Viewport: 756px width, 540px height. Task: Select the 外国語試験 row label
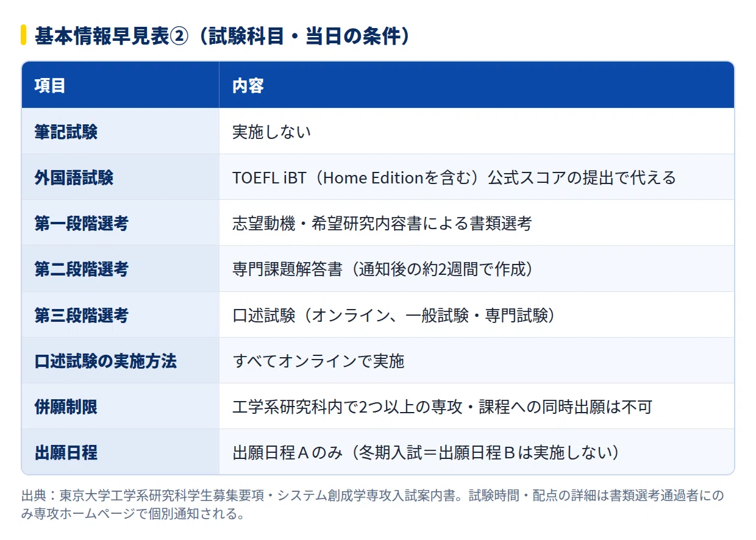click(121, 177)
